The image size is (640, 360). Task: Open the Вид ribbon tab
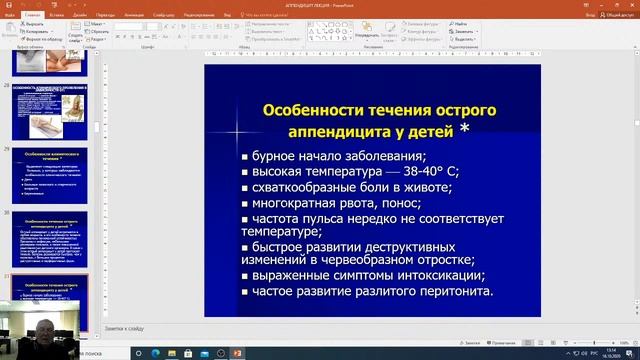(x=227, y=15)
